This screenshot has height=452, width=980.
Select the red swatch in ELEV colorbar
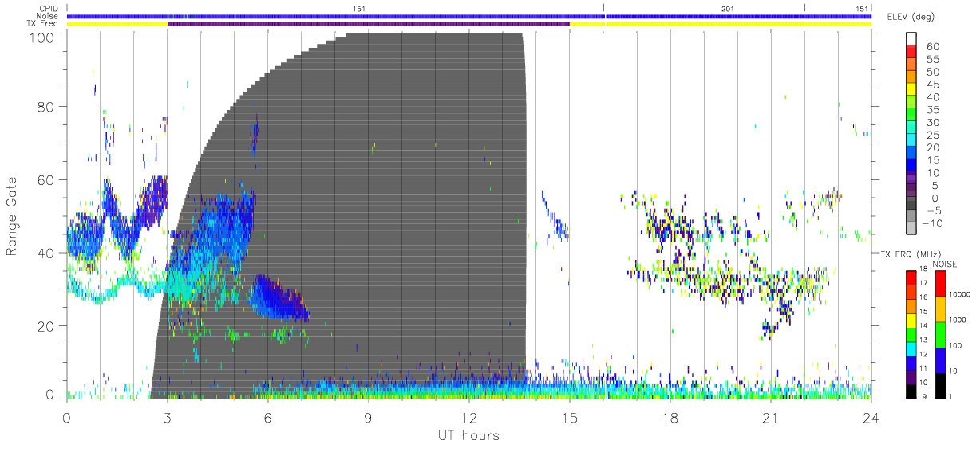click(x=911, y=51)
